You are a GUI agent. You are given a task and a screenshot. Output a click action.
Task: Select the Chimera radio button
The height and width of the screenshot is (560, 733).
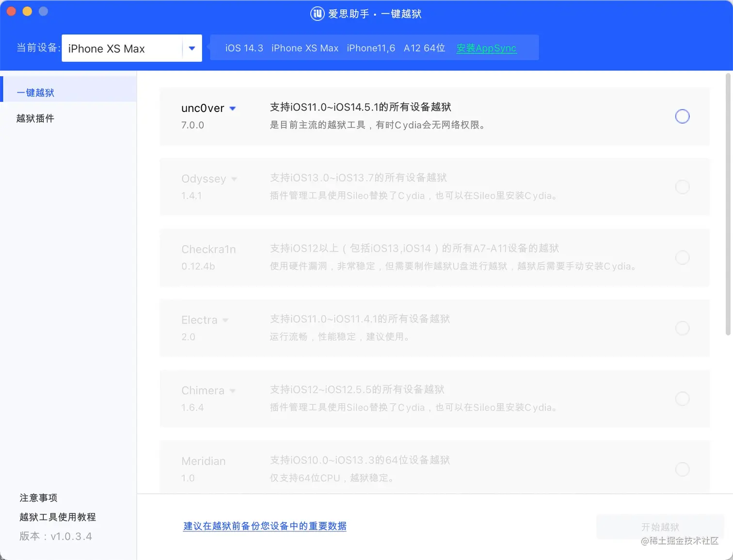682,399
